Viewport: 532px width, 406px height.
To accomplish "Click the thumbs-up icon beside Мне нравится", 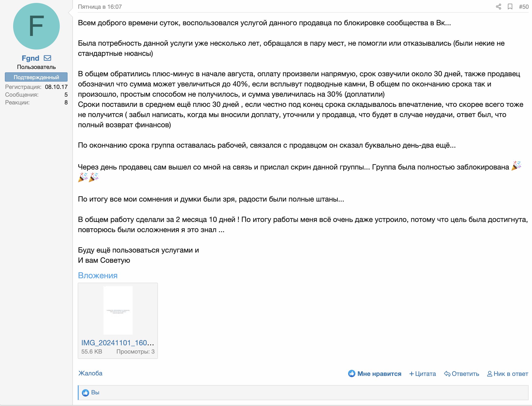I will click(x=352, y=373).
